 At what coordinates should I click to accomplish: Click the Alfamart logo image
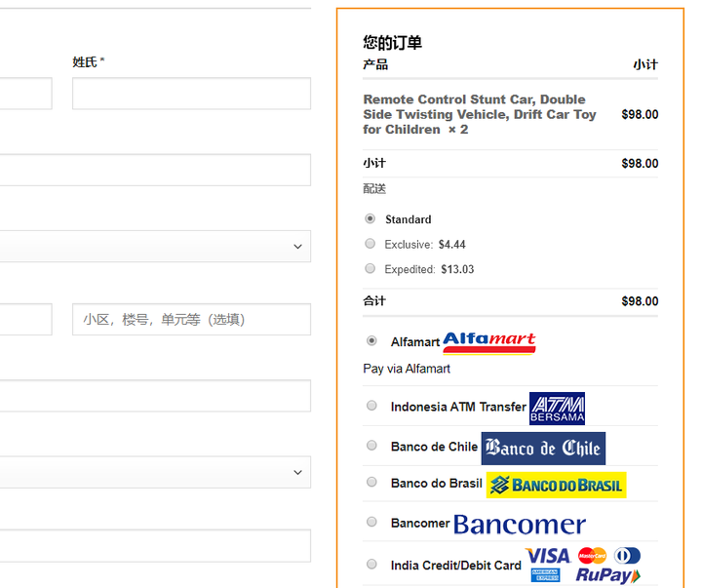click(489, 343)
